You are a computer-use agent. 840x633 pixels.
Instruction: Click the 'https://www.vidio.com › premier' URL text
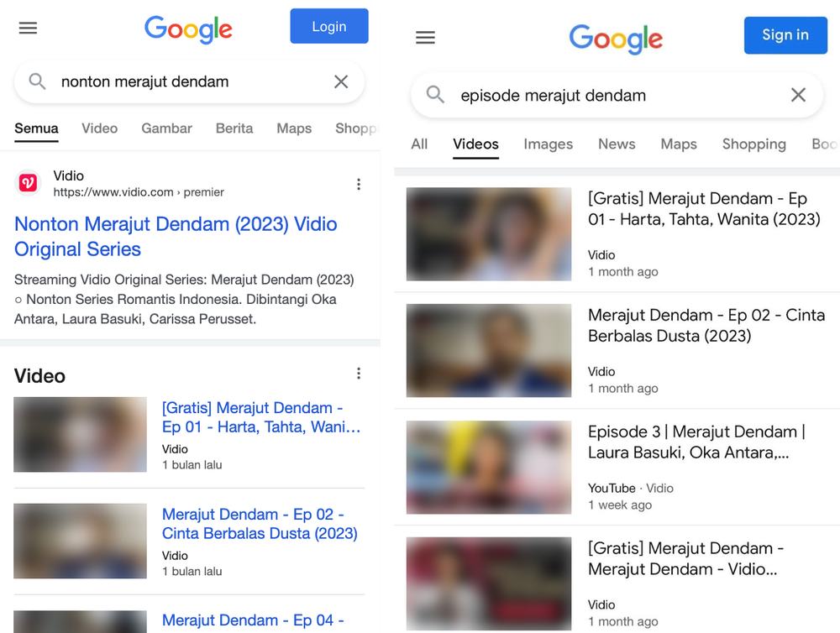pyautogui.click(x=139, y=192)
